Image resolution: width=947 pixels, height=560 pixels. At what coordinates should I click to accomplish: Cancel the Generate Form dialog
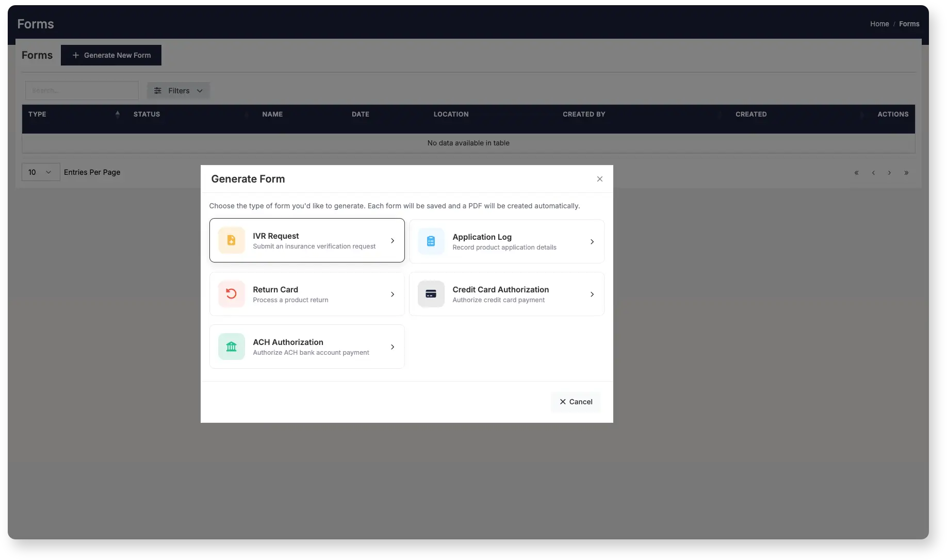576,402
